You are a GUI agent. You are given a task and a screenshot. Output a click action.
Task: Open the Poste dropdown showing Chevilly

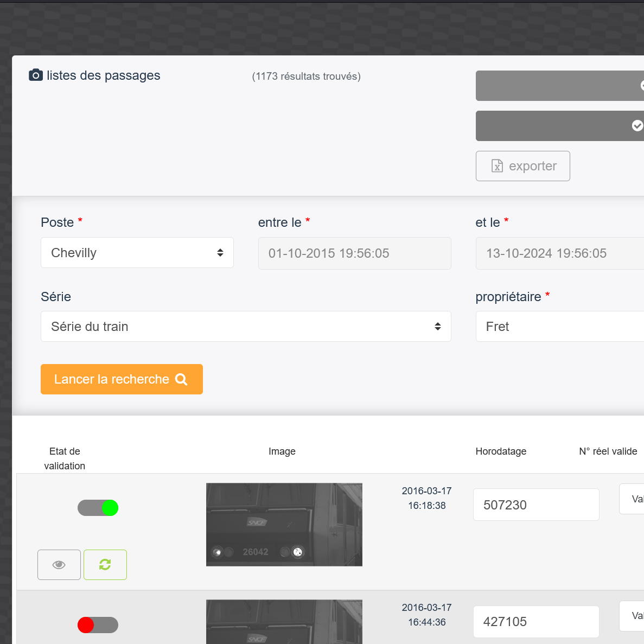point(137,253)
